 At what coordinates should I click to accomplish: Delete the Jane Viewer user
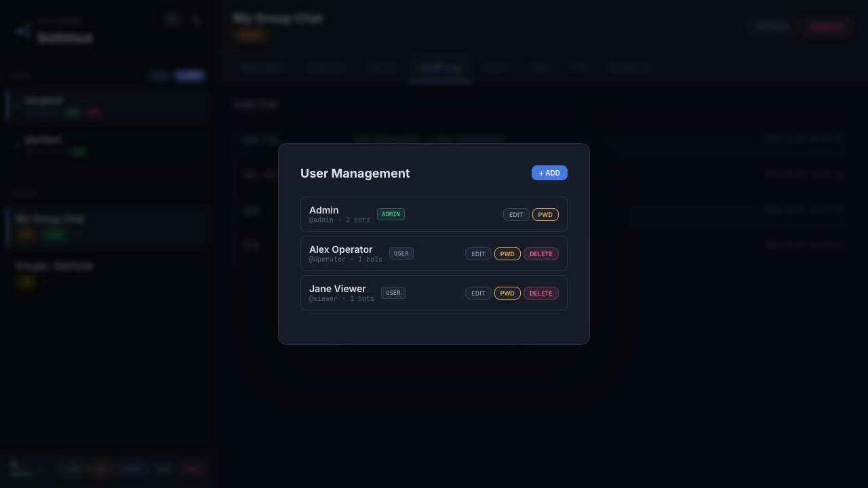[x=541, y=293]
